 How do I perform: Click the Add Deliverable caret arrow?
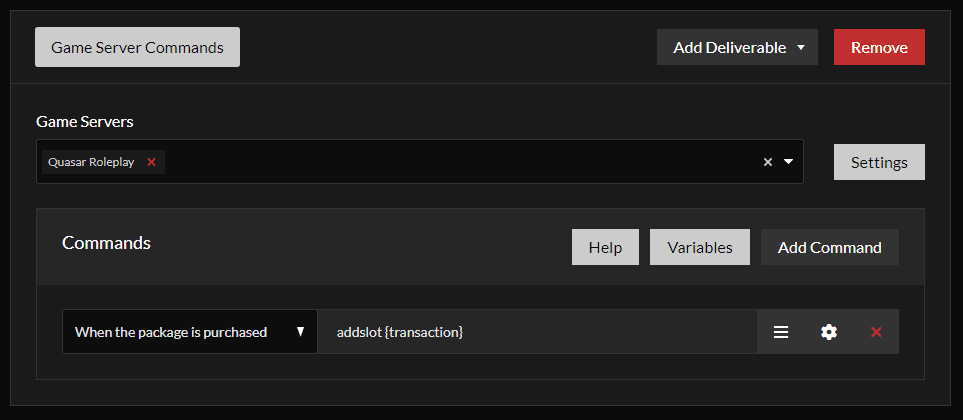coord(801,48)
